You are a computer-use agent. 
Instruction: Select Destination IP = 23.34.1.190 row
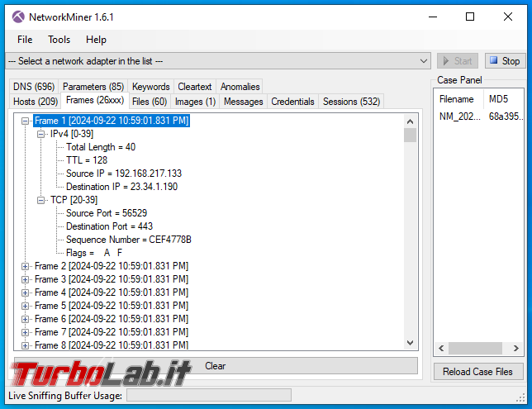(x=121, y=187)
